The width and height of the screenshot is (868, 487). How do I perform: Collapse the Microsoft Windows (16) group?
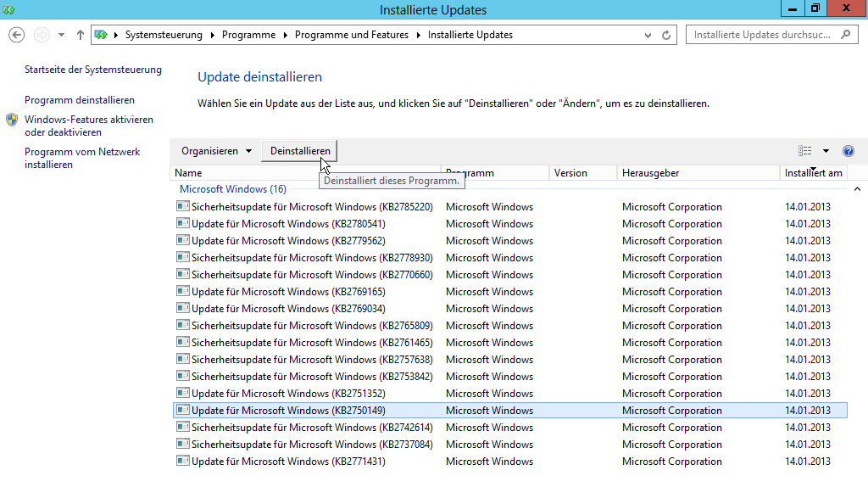pos(856,189)
